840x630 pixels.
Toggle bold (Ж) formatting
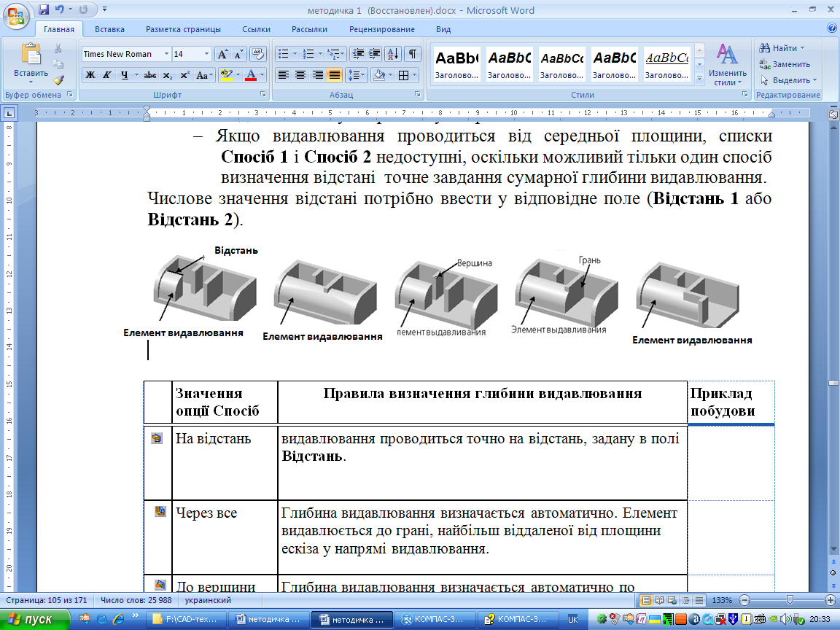coord(90,75)
